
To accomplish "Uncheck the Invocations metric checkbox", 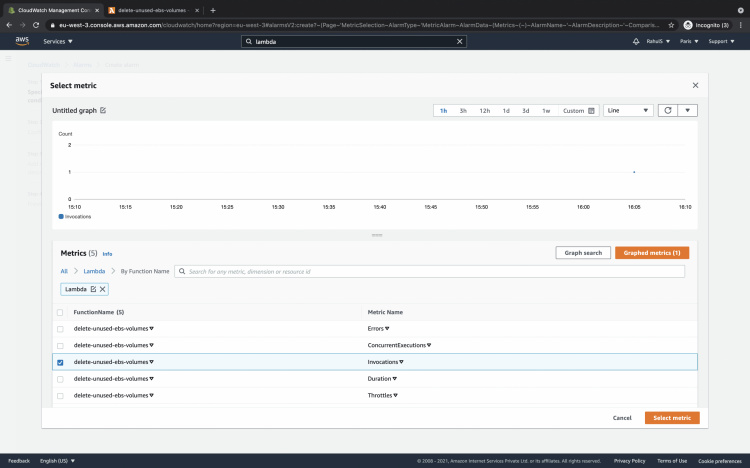I will point(60,362).
